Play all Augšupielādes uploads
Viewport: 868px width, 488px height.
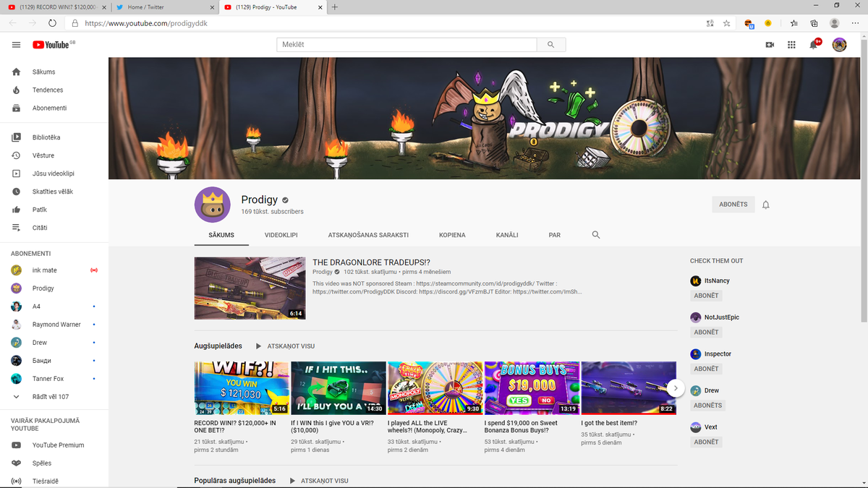pos(285,346)
